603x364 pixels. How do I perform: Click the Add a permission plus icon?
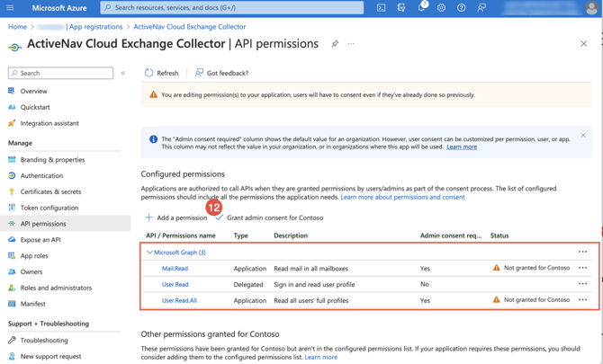(x=148, y=218)
